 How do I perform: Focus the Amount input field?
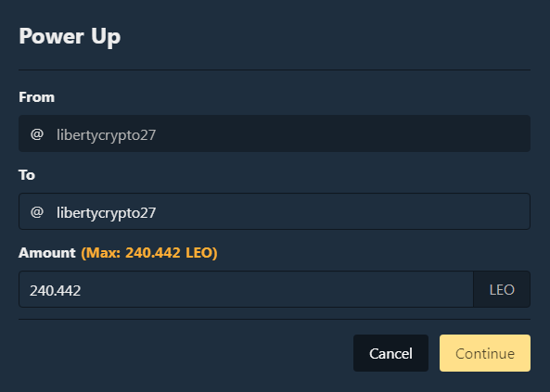point(246,289)
